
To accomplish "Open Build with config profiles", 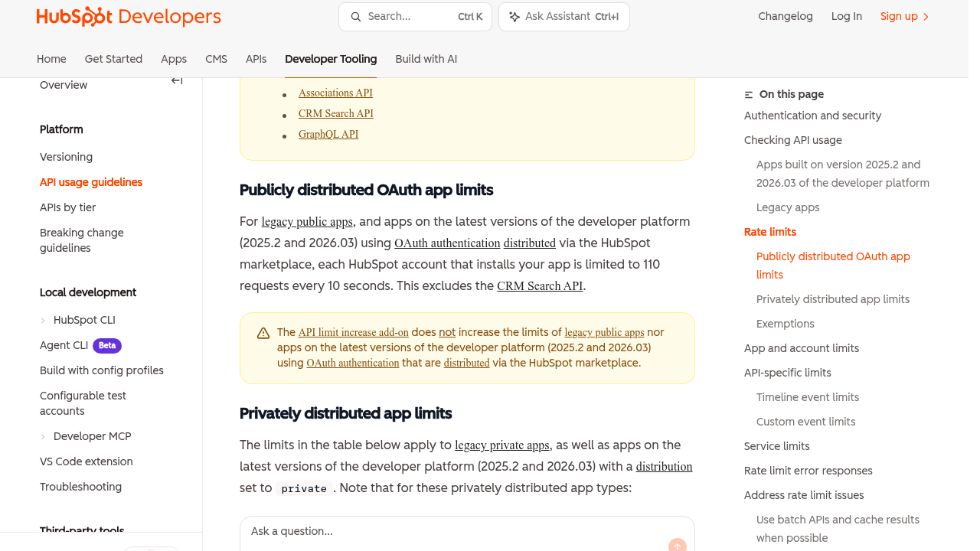I will coord(102,371).
